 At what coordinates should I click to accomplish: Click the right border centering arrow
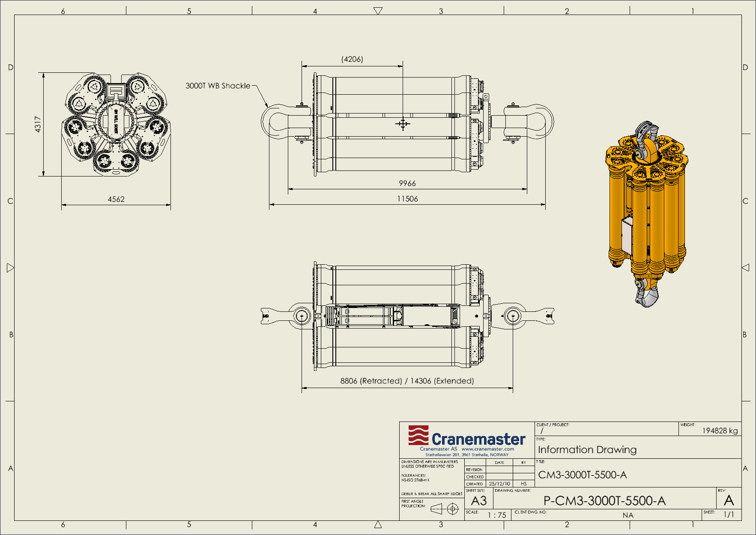tap(745, 268)
